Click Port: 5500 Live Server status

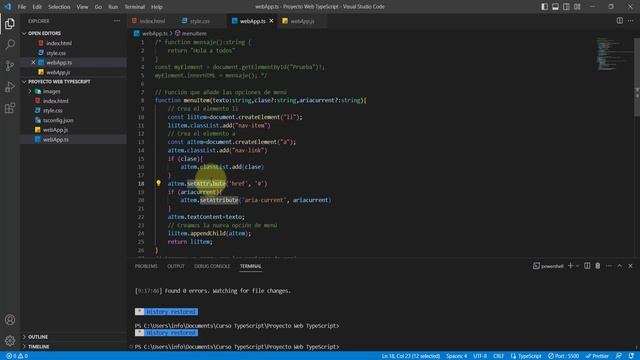[x=563, y=356]
